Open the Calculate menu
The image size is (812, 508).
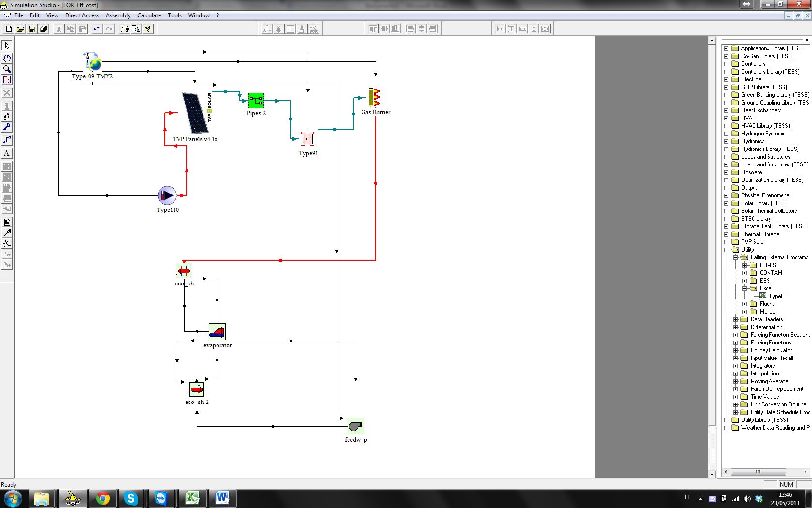[149, 15]
